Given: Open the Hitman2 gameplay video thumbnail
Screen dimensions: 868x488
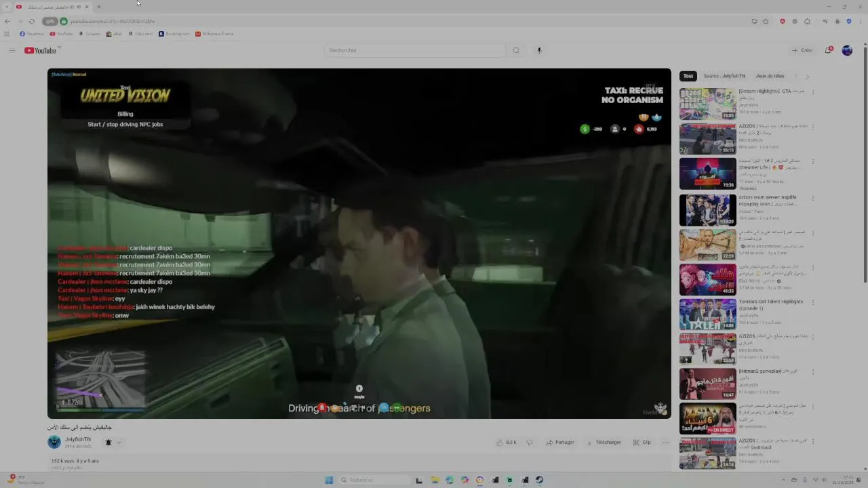Looking at the screenshot, I should click(707, 384).
